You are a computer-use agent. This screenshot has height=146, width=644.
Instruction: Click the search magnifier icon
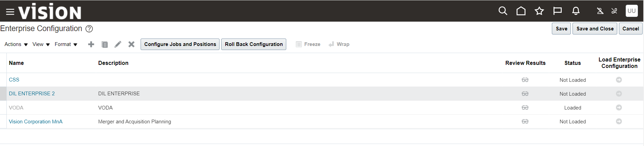pyautogui.click(x=503, y=11)
